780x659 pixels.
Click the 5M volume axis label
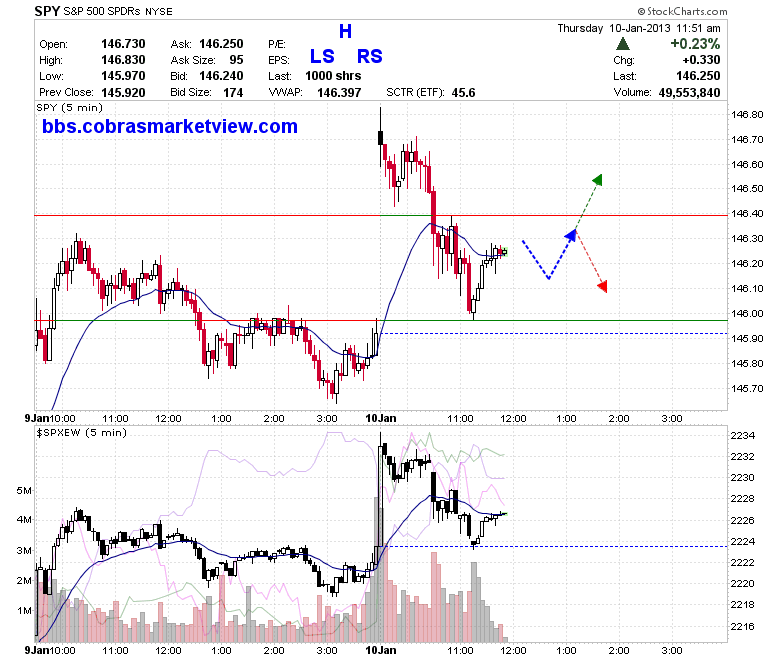[24, 490]
